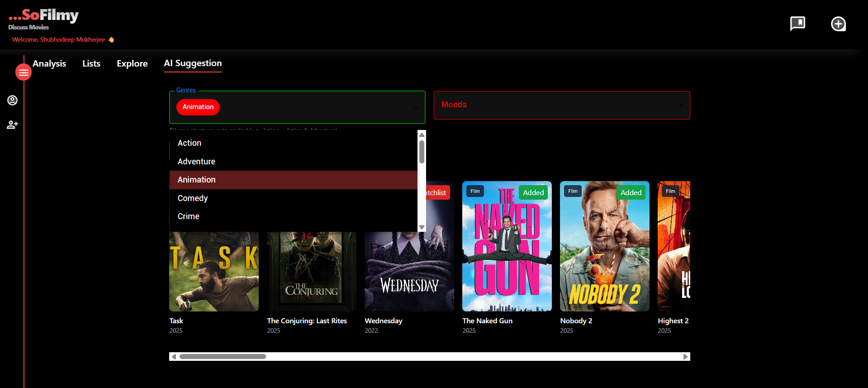Viewport: 868px width, 388px height.
Task: Click horizontal scrollbar right arrow
Action: click(686, 357)
